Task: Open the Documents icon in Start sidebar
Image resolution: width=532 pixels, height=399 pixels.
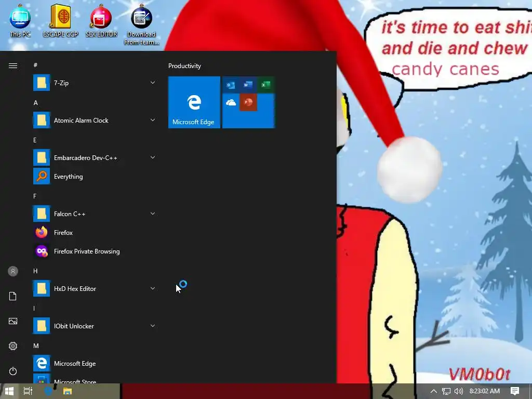Action: (13, 296)
